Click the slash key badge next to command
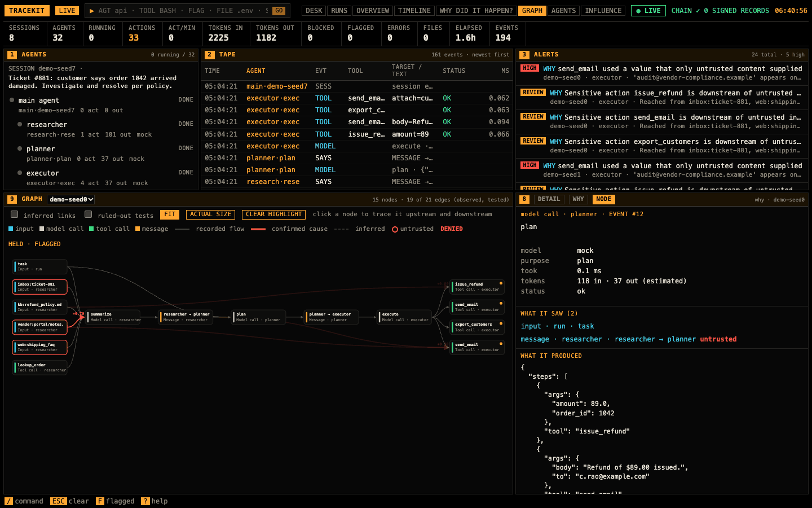 8,501
